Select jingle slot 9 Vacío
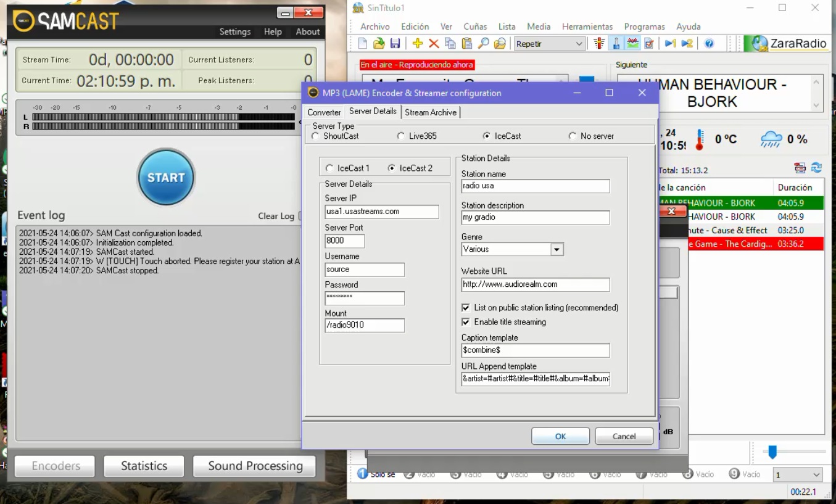Viewport: 836px width, 504px height. [745, 474]
